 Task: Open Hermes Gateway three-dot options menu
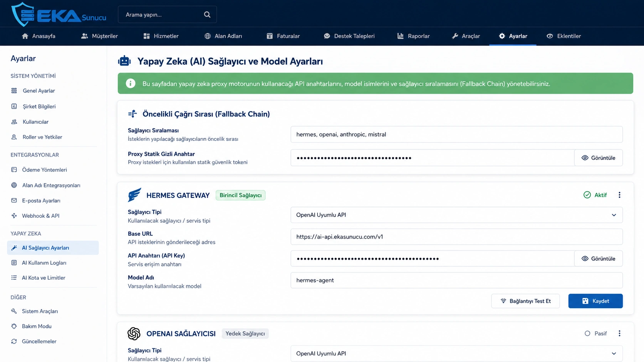point(619,195)
